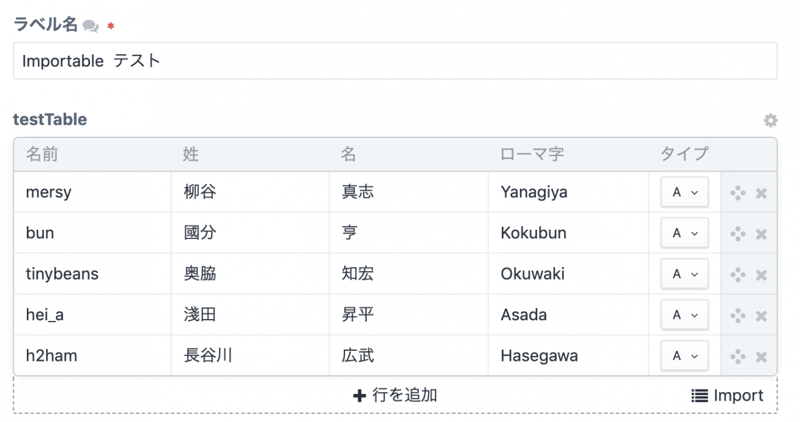Open the タイプ selector in h2ham row
The height and width of the screenshot is (422, 800).
[x=684, y=356]
